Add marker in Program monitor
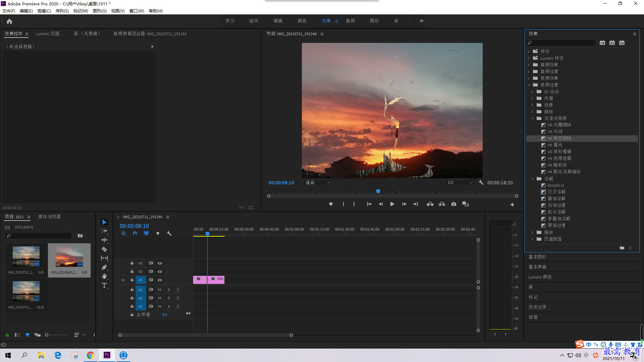The width and height of the screenshot is (644, 362). tap(331, 204)
